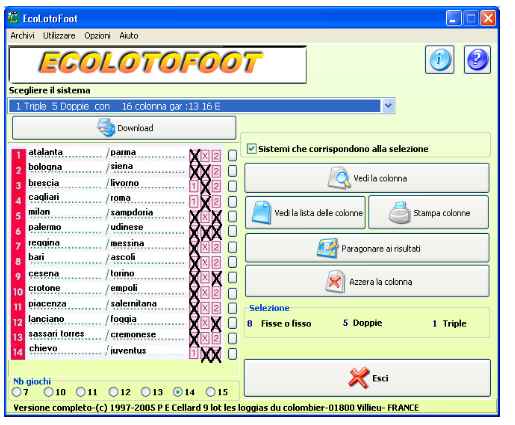The image size is (515, 425).
Task: Mark '1' box for chievo / juventus match
Action: pos(194,353)
